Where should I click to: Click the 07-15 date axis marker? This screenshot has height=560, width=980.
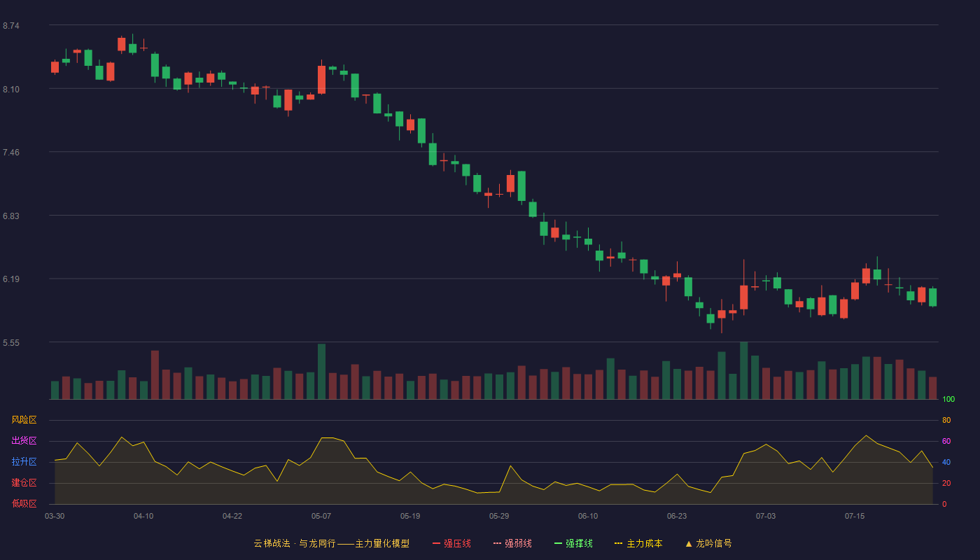click(855, 516)
